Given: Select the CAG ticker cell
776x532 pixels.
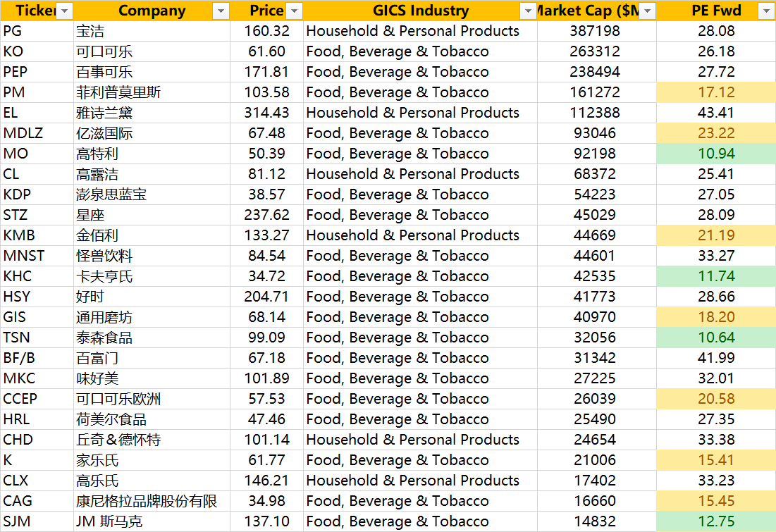Looking at the screenshot, I should 37,501.
